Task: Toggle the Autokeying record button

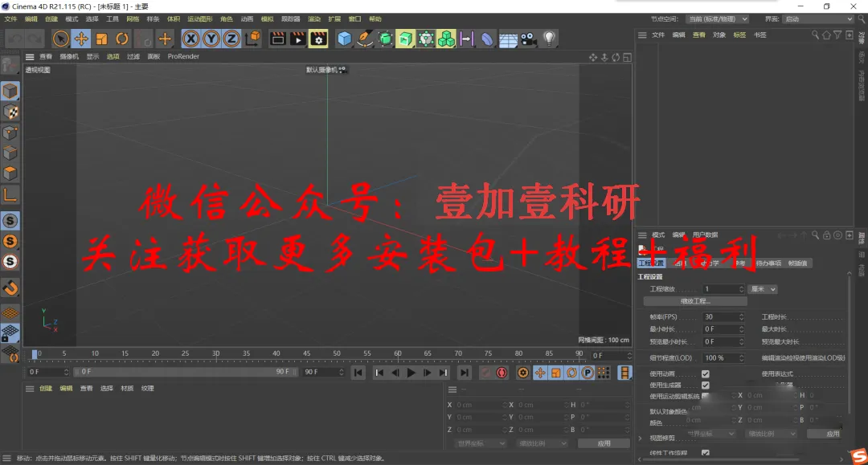Action: [502, 373]
